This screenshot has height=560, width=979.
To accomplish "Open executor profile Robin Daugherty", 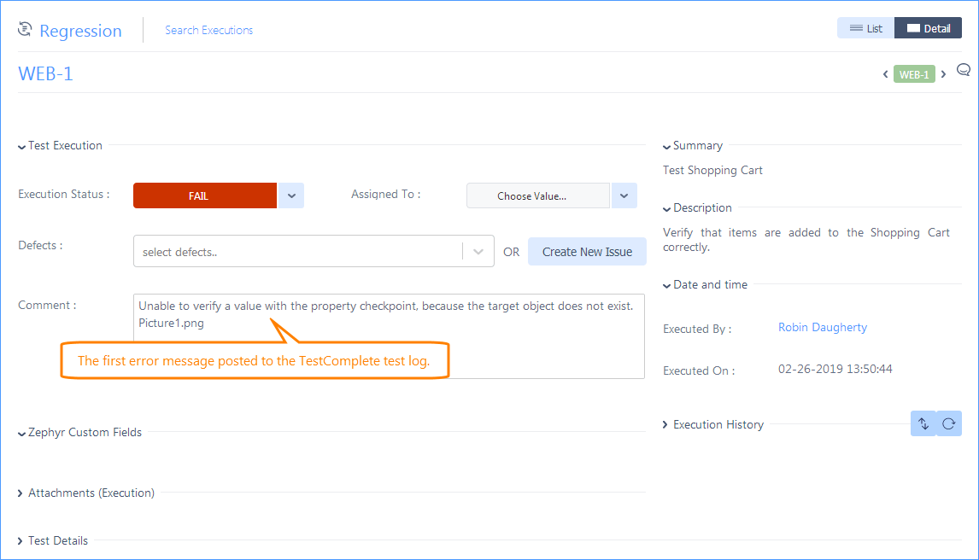I will [x=822, y=327].
